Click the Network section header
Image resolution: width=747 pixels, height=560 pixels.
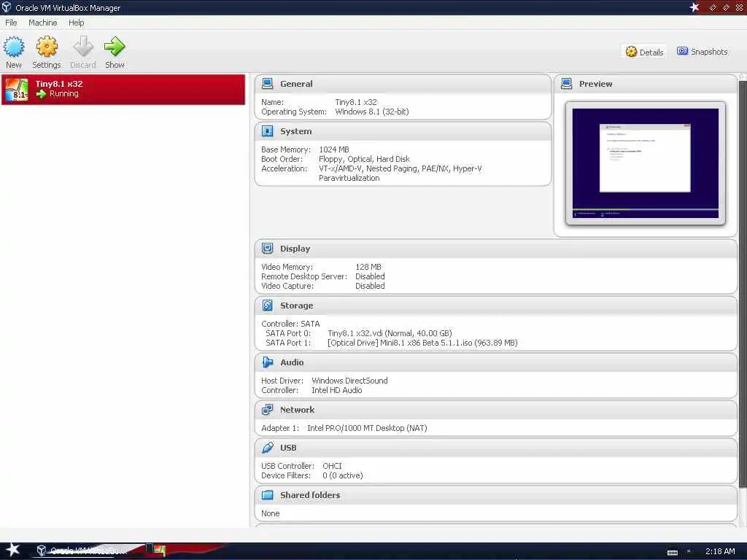click(x=496, y=410)
